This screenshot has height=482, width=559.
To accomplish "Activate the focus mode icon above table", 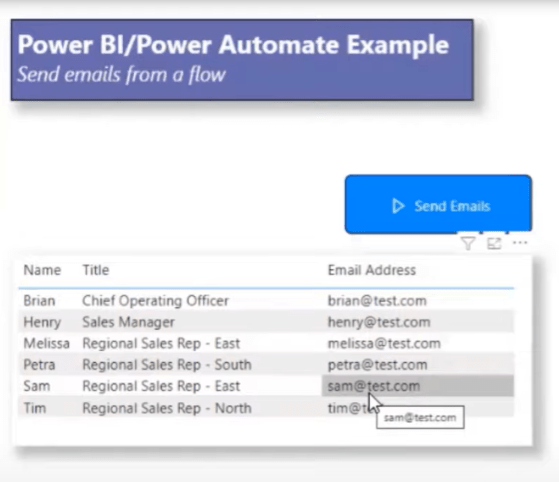I will (494, 244).
